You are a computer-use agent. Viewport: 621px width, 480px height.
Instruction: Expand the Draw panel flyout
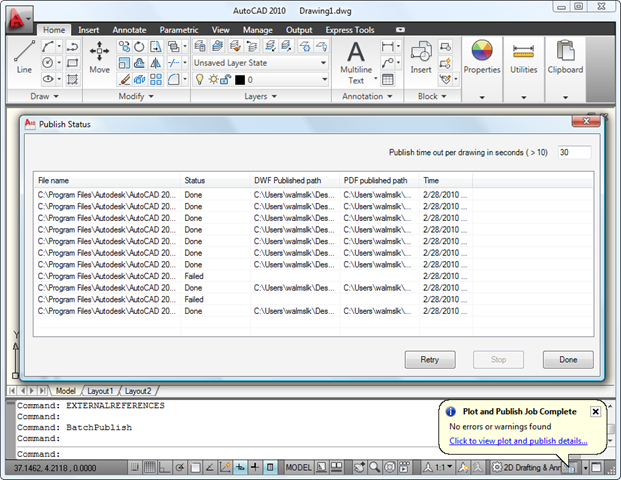[x=42, y=97]
